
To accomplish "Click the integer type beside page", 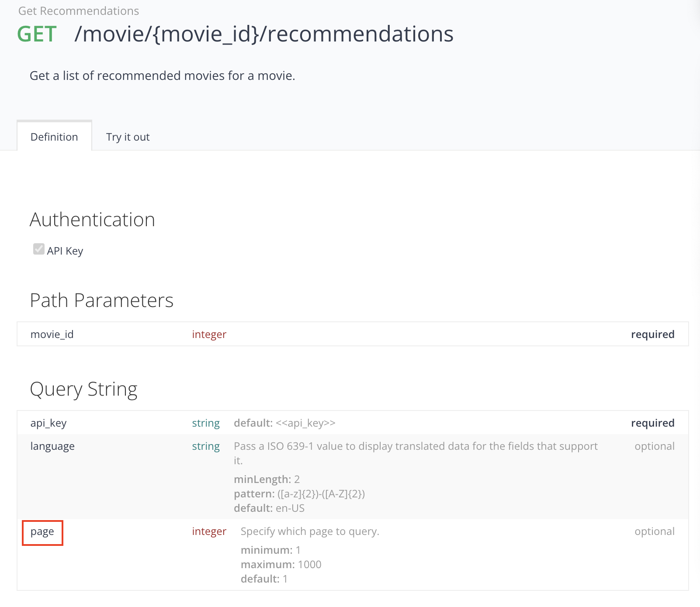I will coord(209,531).
